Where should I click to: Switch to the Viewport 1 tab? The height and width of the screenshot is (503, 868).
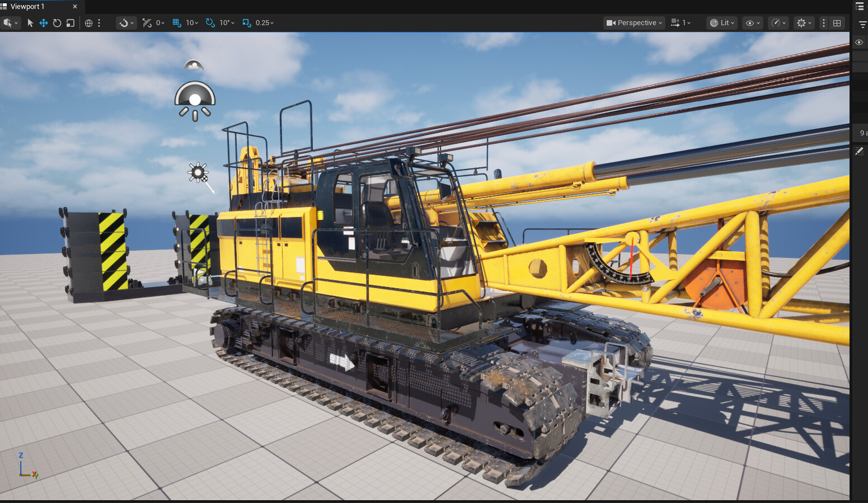pos(27,7)
